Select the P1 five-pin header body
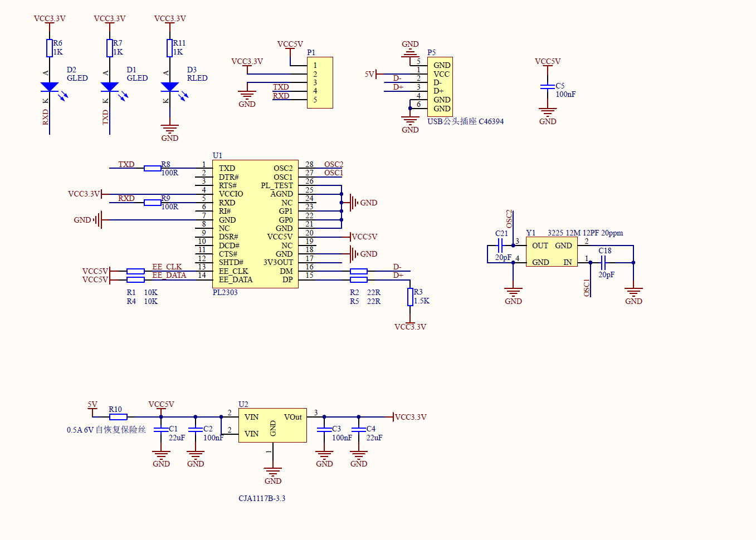The height and width of the screenshot is (540, 756). tap(320, 82)
